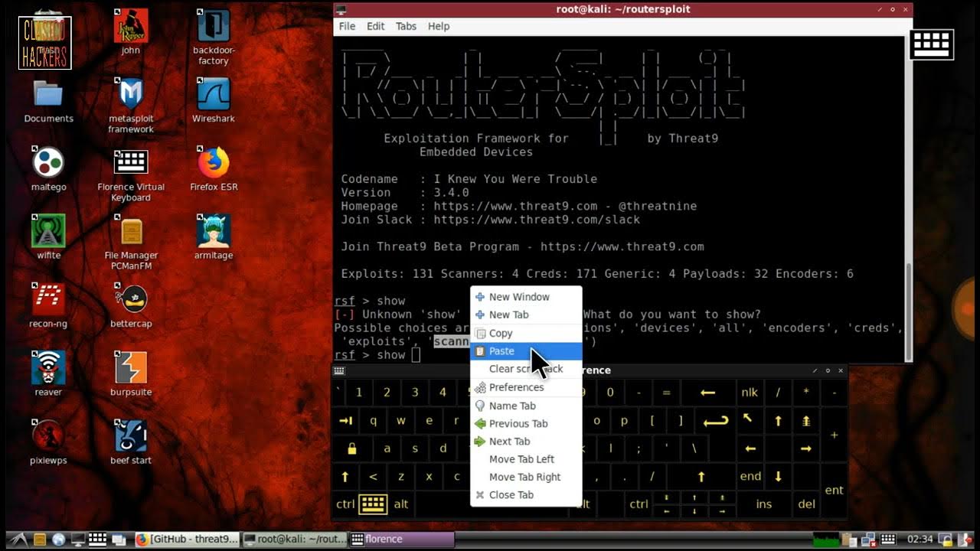Click the tab key on Florence keyboard
The height and width of the screenshot is (551, 980).
point(345,421)
